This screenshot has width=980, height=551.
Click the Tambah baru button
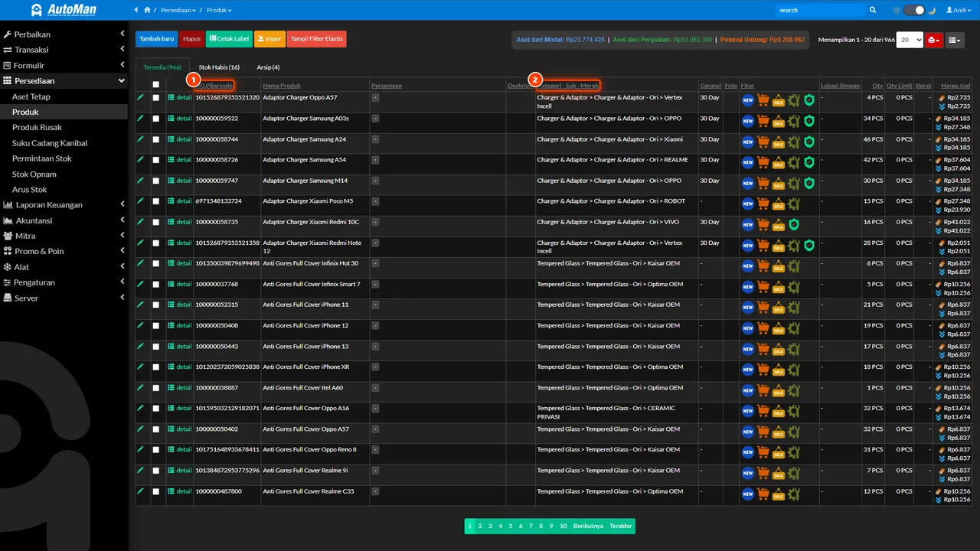coord(157,39)
